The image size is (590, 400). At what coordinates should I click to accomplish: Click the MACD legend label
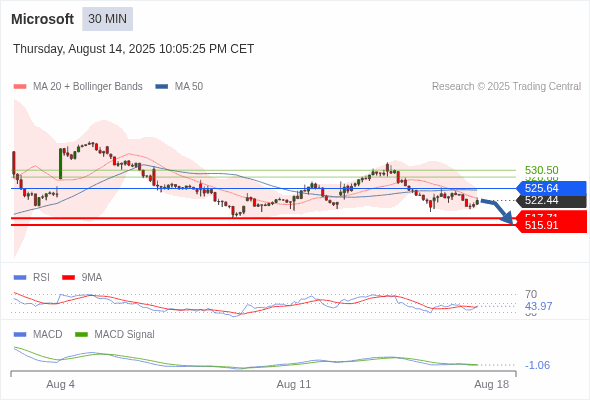pos(48,334)
